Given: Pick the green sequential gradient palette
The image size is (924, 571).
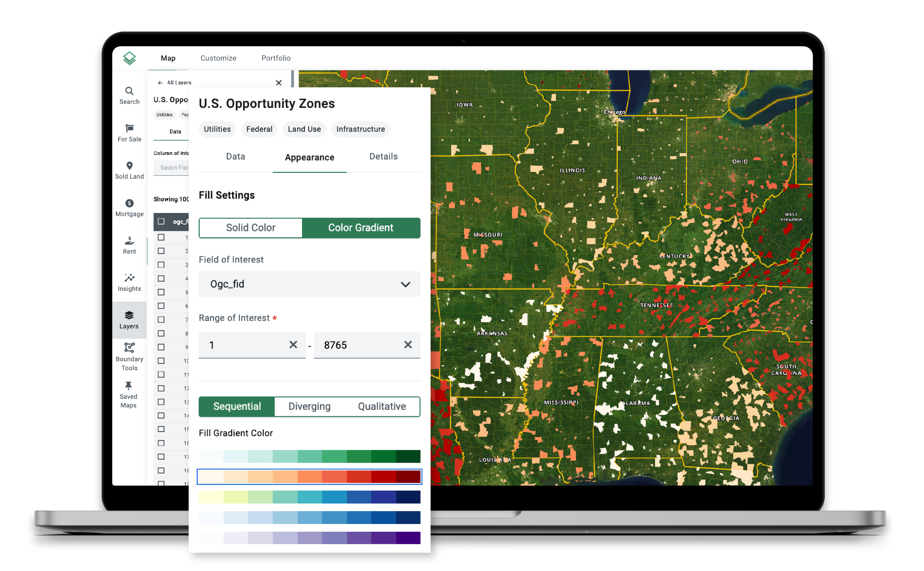Looking at the screenshot, I should pyautogui.click(x=309, y=456).
